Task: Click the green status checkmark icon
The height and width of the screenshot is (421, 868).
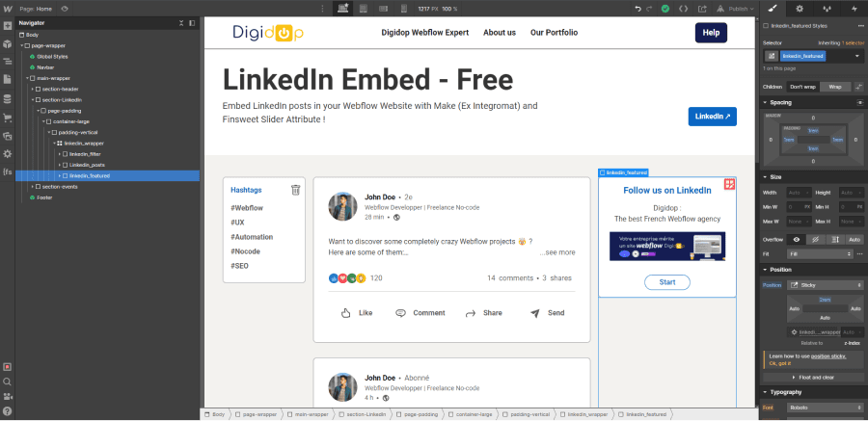Action: coord(665,9)
